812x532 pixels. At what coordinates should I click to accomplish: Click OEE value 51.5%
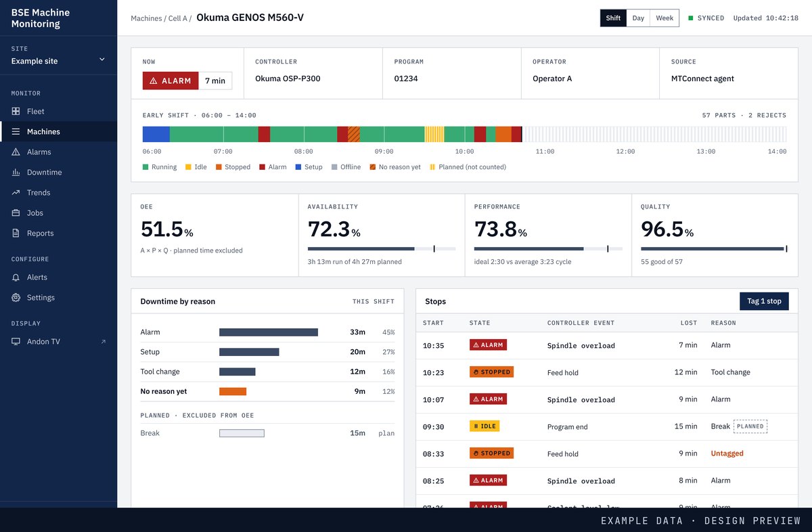pos(166,229)
